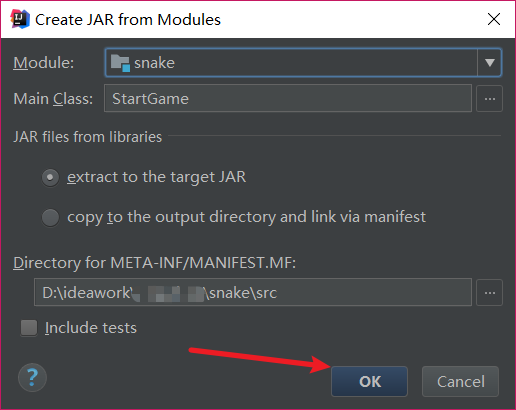Close the Create JAR from Modules dialog
The height and width of the screenshot is (410, 516).
coord(494,19)
